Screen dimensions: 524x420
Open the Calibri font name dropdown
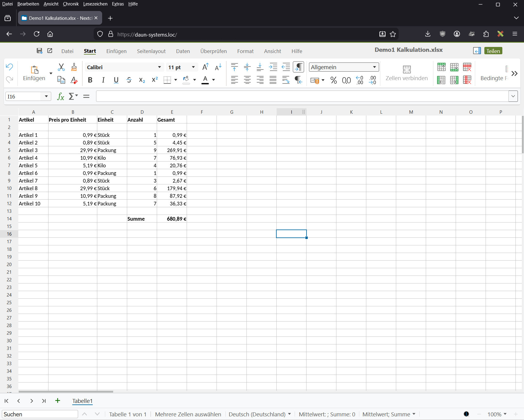pyautogui.click(x=159, y=67)
